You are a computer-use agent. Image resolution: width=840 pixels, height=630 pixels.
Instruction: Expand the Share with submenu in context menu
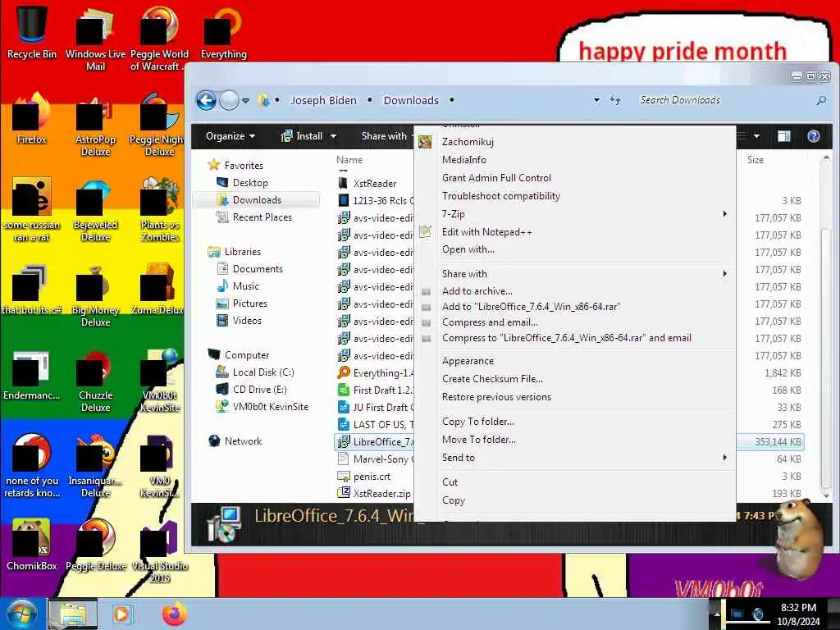pos(587,274)
